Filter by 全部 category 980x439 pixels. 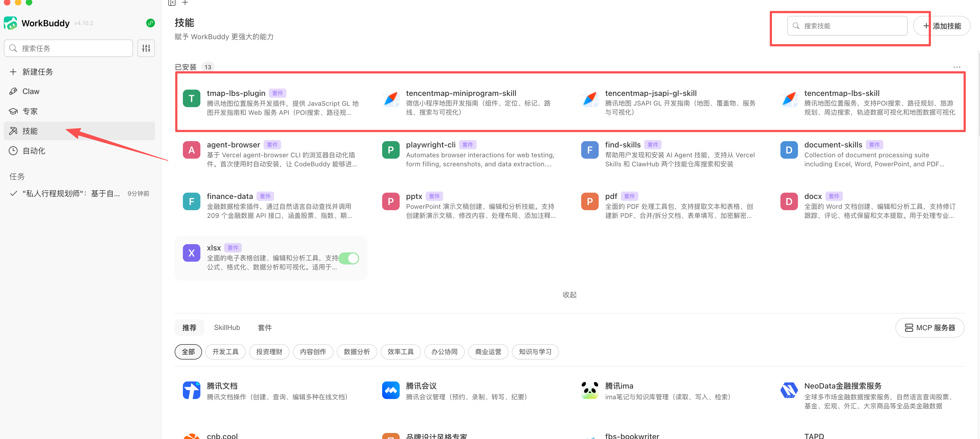click(188, 352)
